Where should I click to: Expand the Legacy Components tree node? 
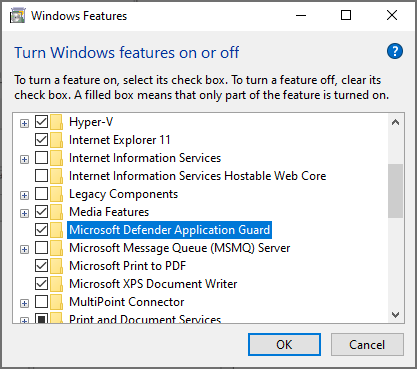click(24, 196)
